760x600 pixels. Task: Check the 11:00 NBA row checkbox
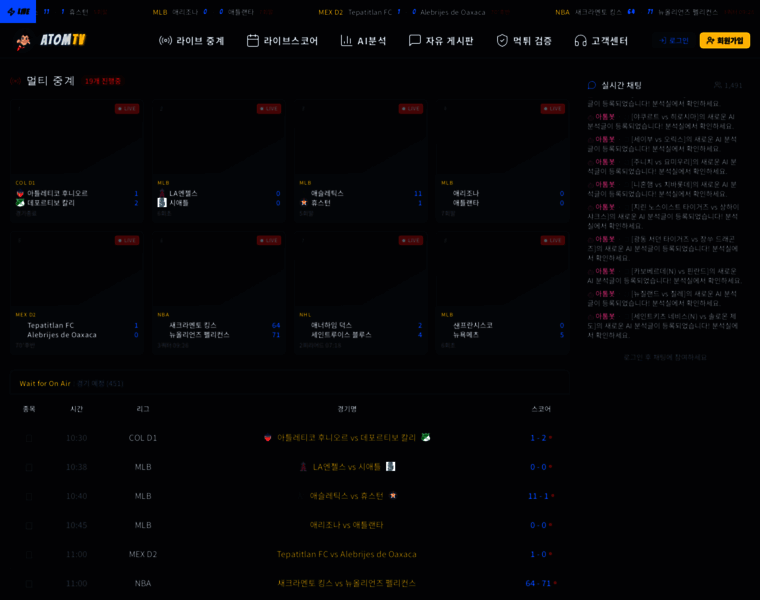click(x=29, y=584)
